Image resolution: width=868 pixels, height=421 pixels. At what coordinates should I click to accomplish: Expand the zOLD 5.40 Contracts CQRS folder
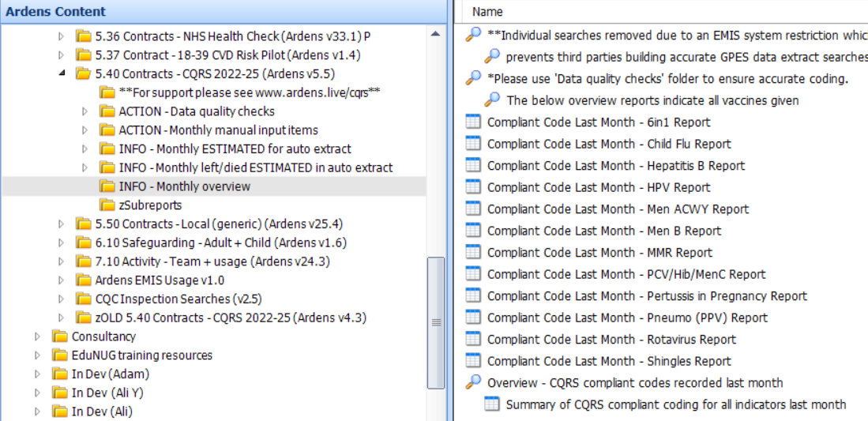click(x=62, y=318)
